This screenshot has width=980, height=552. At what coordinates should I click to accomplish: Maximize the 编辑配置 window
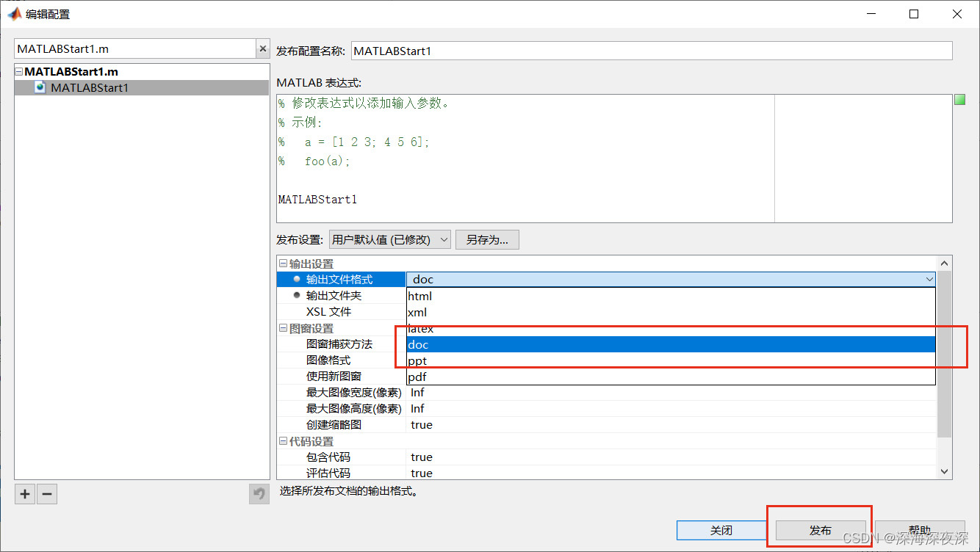914,14
